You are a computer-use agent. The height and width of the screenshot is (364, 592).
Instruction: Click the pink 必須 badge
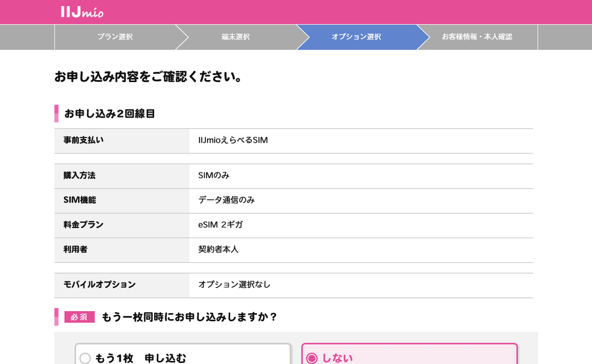(79, 317)
